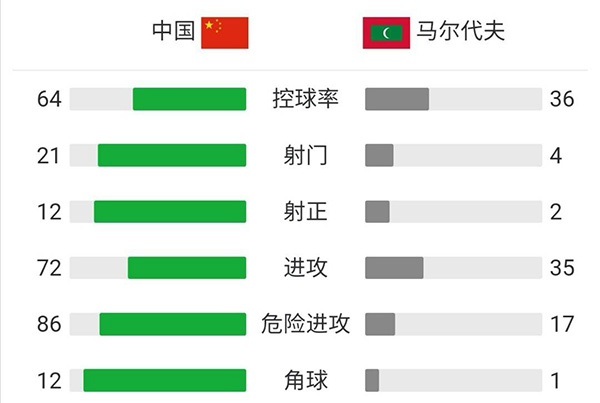The width and height of the screenshot is (600, 403).
Task: Click the China national flag icon
Action: (x=224, y=32)
